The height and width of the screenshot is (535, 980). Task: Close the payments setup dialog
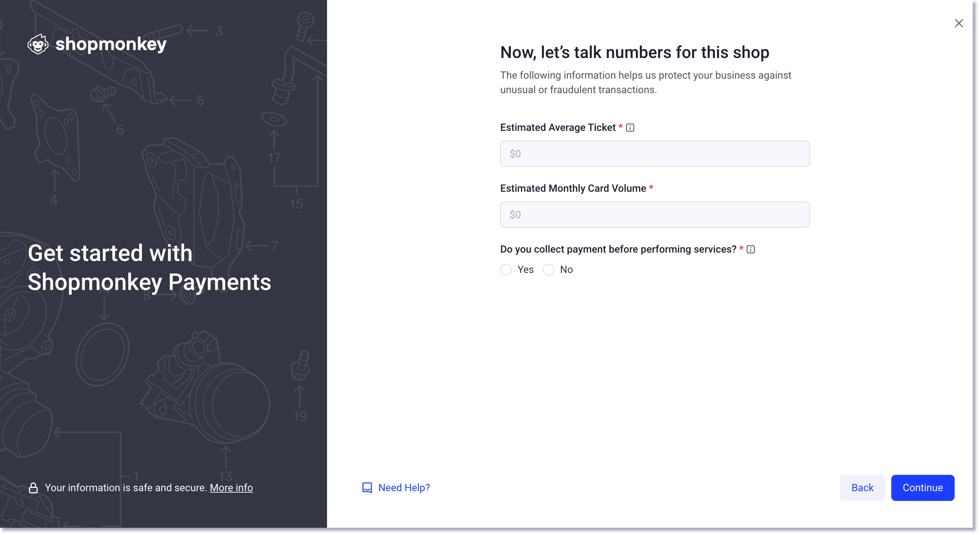(959, 23)
